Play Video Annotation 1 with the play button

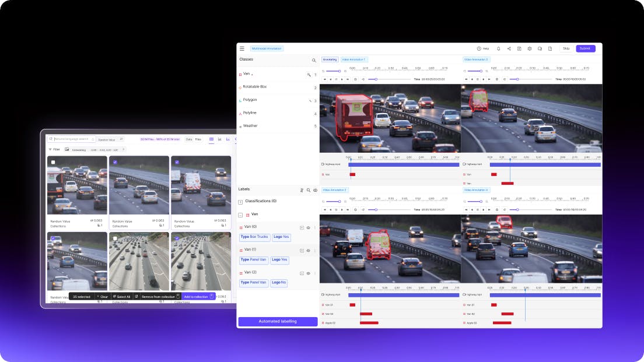(x=342, y=79)
